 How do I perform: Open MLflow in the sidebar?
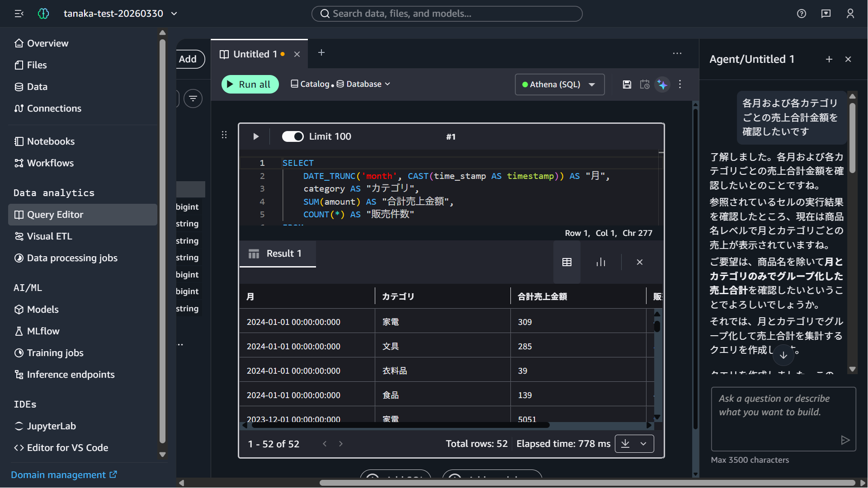83,331
